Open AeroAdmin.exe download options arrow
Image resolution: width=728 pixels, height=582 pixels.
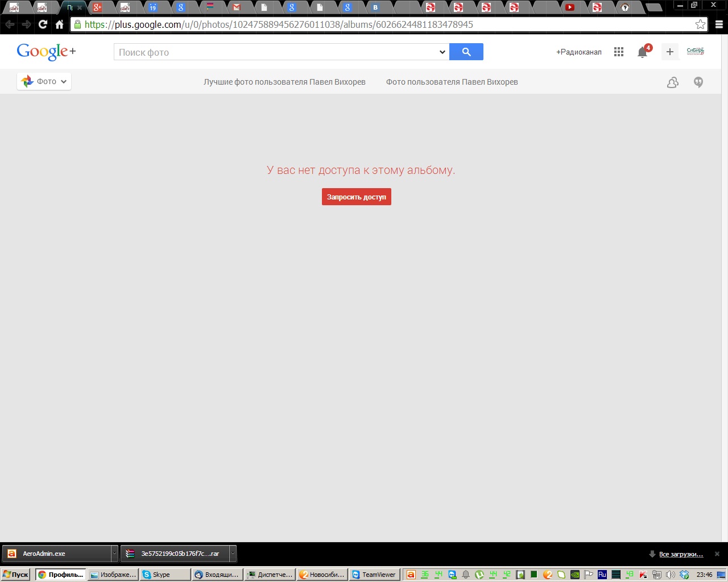point(114,554)
